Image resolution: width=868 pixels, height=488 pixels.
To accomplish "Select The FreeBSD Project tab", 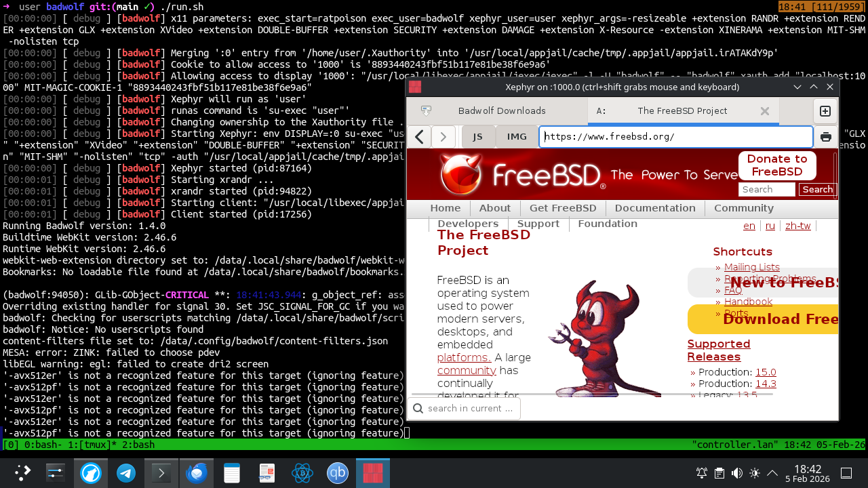I will tap(683, 111).
